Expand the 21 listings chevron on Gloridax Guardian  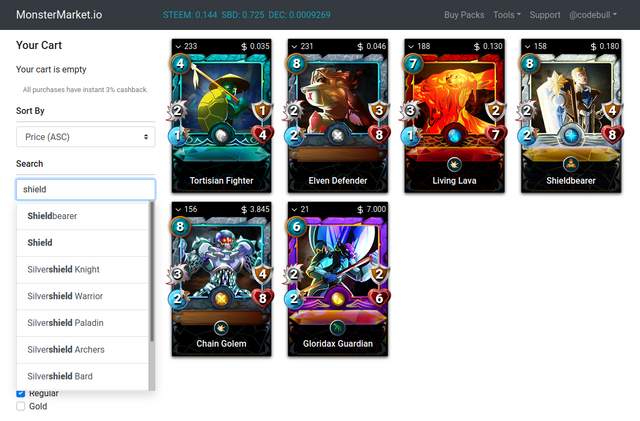click(294, 209)
